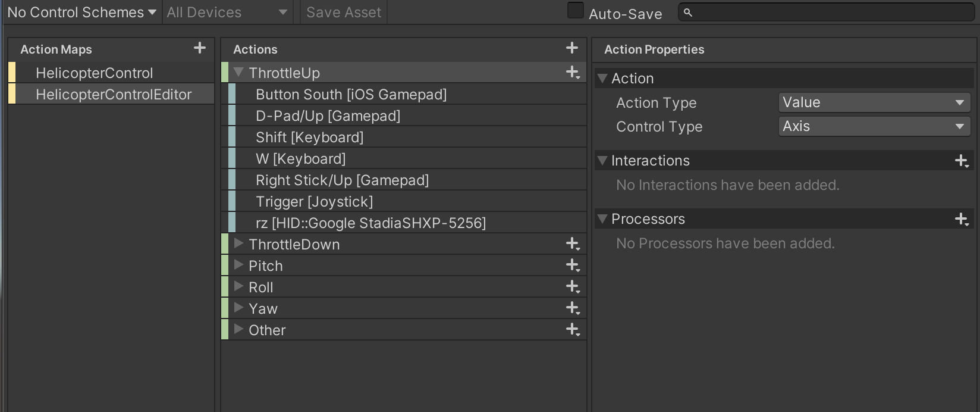Open the No Control Schemes dropdown
This screenshot has width=980, height=412.
(82, 13)
